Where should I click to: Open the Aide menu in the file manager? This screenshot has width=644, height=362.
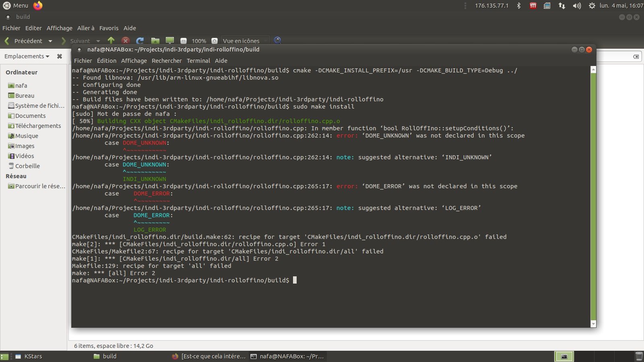click(x=130, y=28)
